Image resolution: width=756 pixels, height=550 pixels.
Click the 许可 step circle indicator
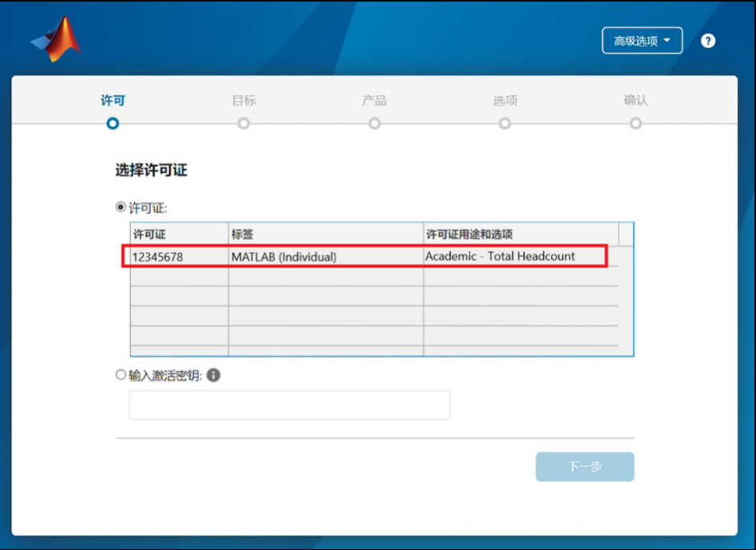point(113,124)
